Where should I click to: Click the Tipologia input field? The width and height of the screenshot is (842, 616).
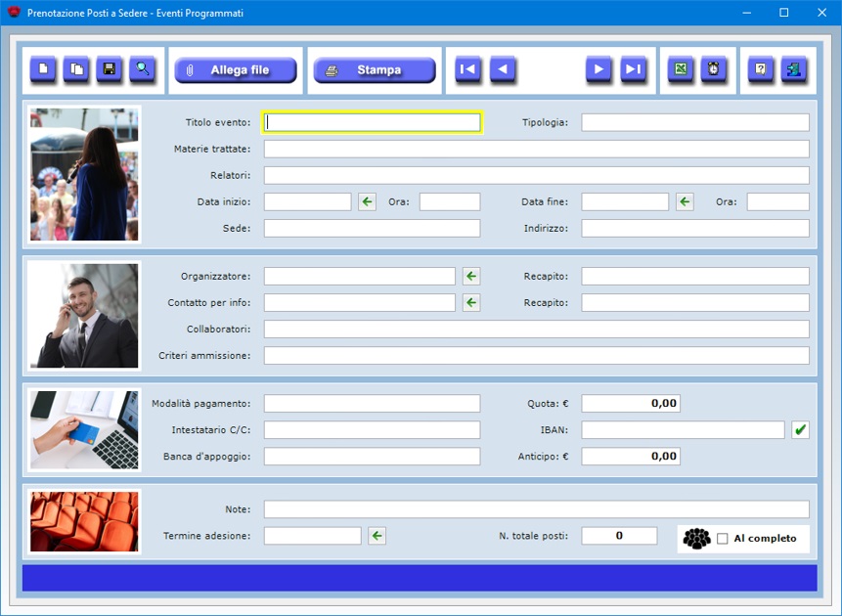[x=695, y=122]
